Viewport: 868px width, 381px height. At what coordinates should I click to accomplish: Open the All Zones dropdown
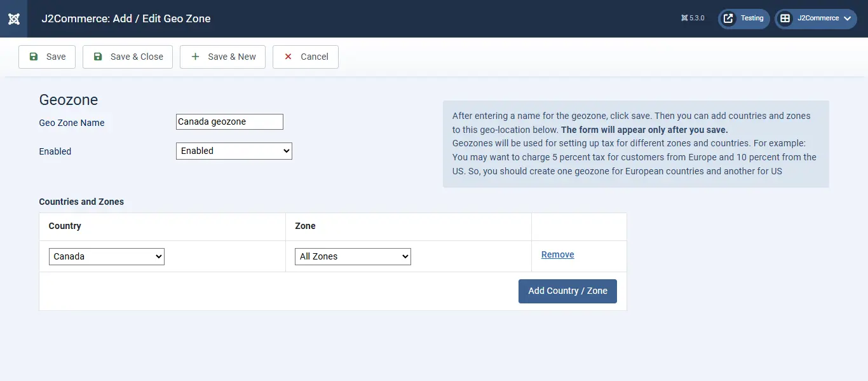point(353,256)
